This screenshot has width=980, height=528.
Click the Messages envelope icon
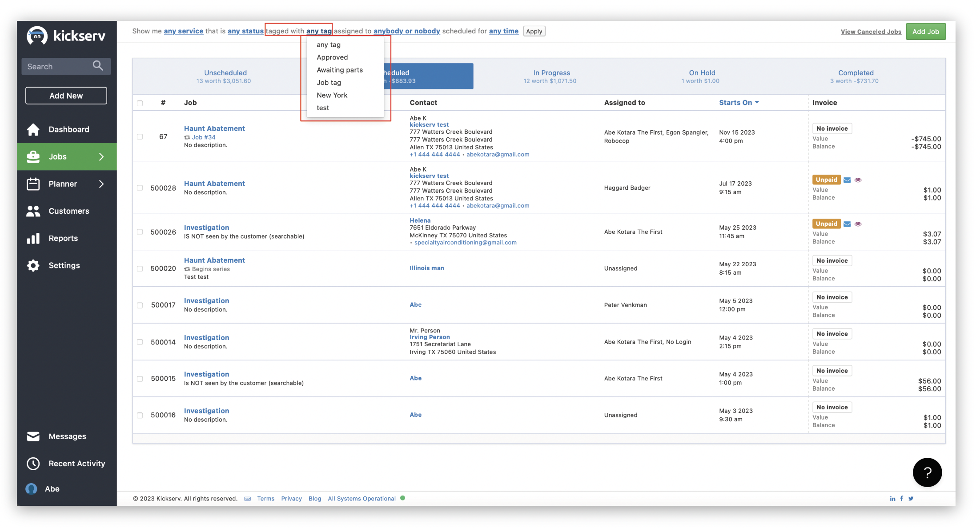tap(33, 436)
